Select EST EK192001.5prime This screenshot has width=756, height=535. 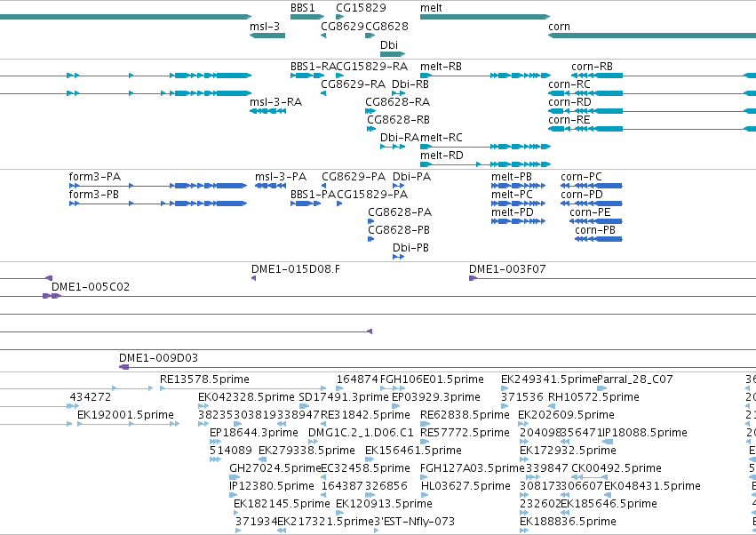[x=125, y=415]
